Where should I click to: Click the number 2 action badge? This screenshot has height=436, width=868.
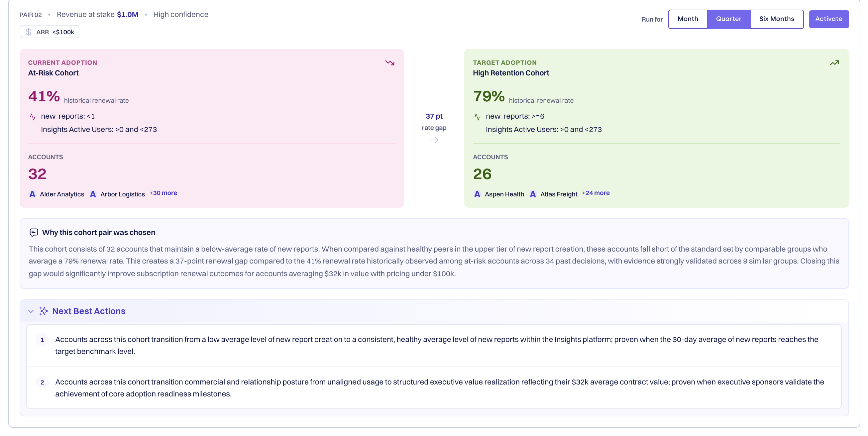[x=42, y=382]
